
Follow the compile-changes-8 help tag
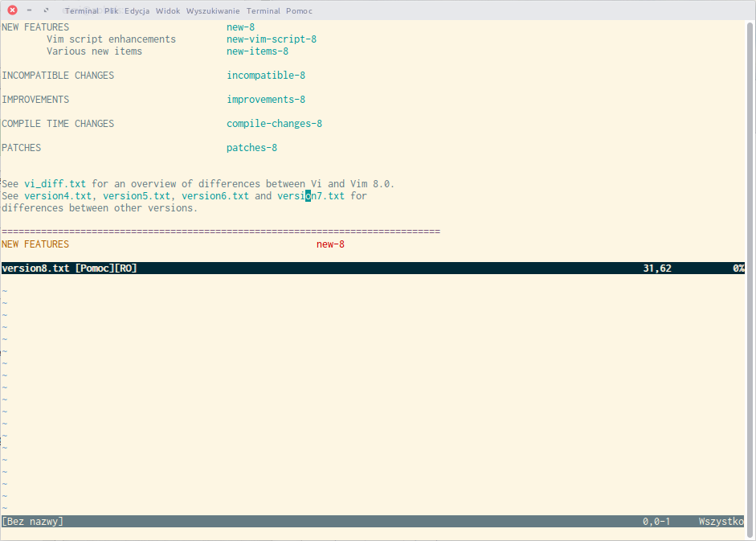(274, 124)
